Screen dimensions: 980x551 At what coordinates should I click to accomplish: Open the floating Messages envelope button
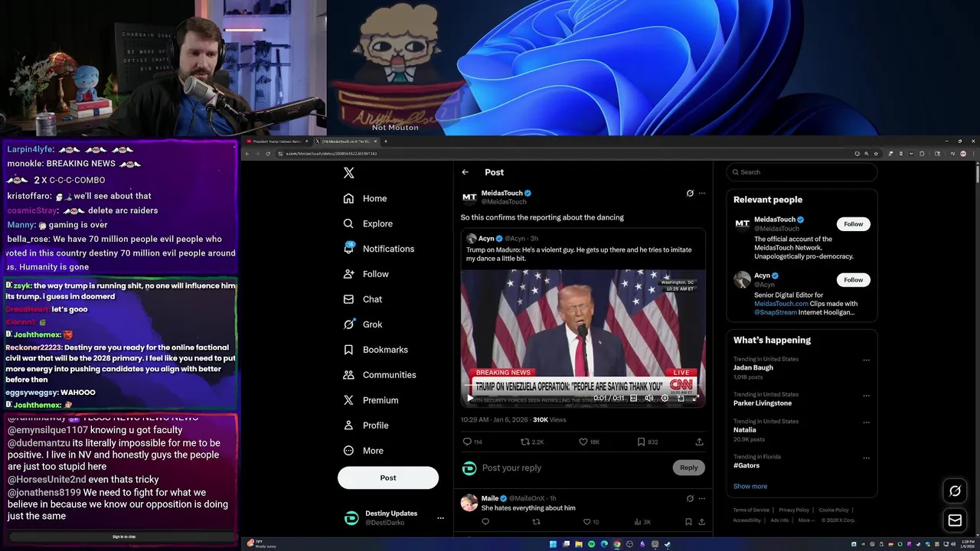(x=955, y=520)
